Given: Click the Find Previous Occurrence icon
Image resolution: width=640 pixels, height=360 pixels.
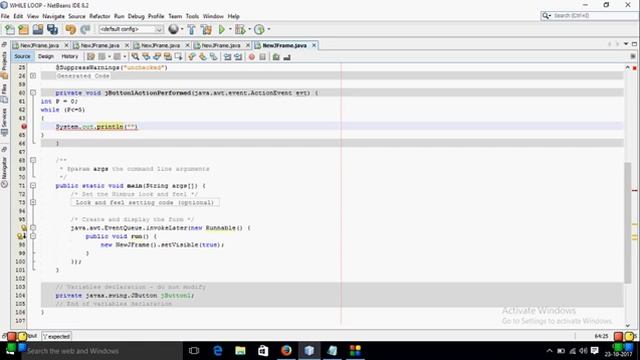Looking at the screenshot, I should point(146,57).
